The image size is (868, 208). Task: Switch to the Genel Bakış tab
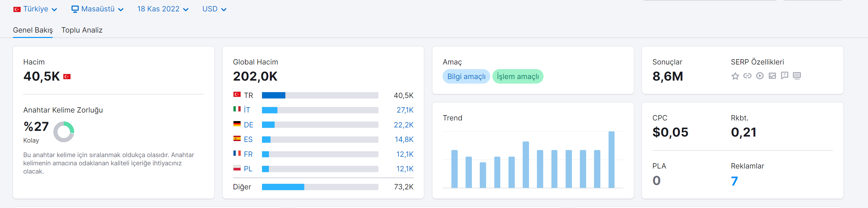point(33,30)
